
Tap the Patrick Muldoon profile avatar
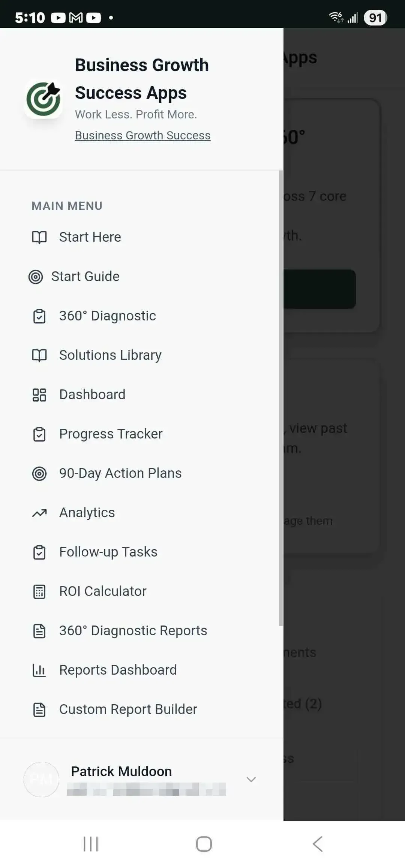41,780
